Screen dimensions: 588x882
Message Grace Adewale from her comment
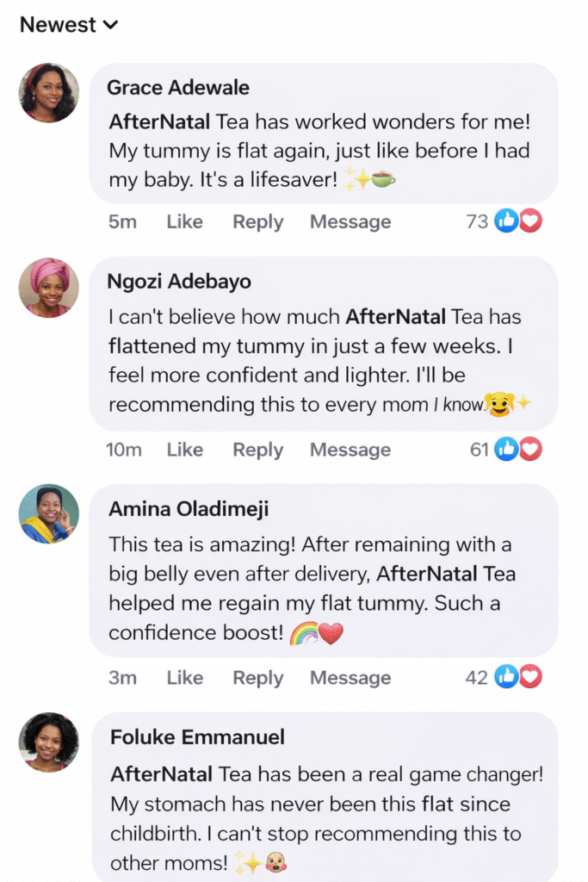pyautogui.click(x=350, y=222)
